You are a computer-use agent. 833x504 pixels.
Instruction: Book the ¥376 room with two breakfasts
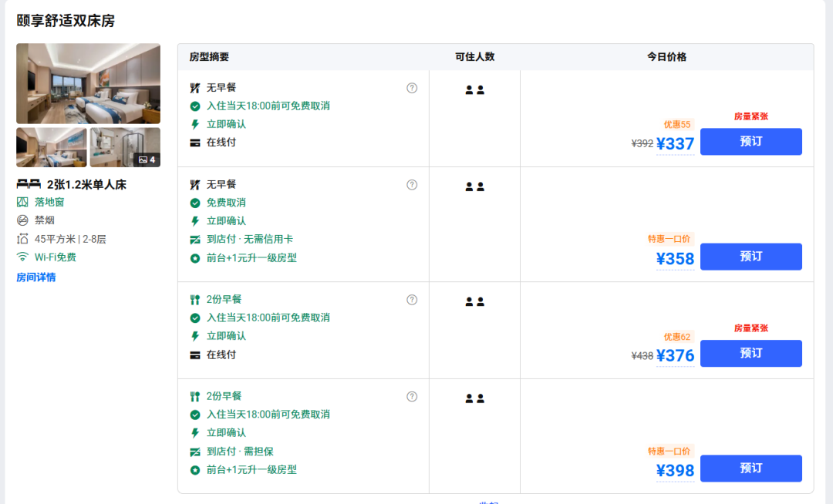click(750, 353)
